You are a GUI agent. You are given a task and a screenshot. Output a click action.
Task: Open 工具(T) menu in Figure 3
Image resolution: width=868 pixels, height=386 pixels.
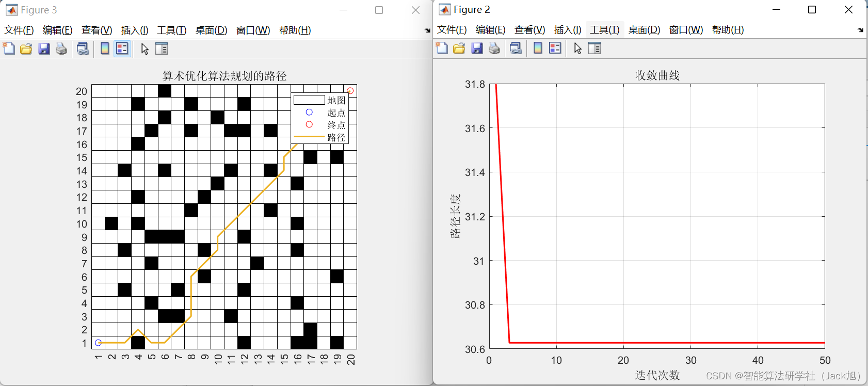click(x=172, y=30)
